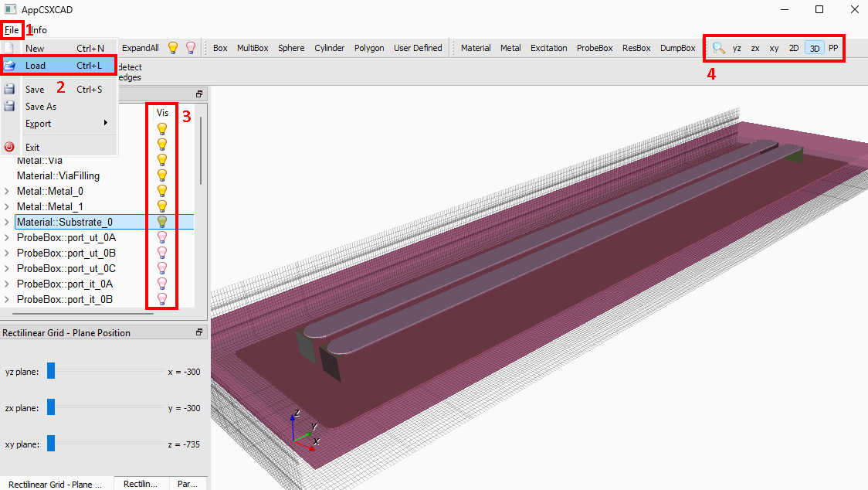The image size is (868, 490).
Task: Expand ProbeBox::port_ut_0A tree node
Action: pyautogui.click(x=7, y=238)
